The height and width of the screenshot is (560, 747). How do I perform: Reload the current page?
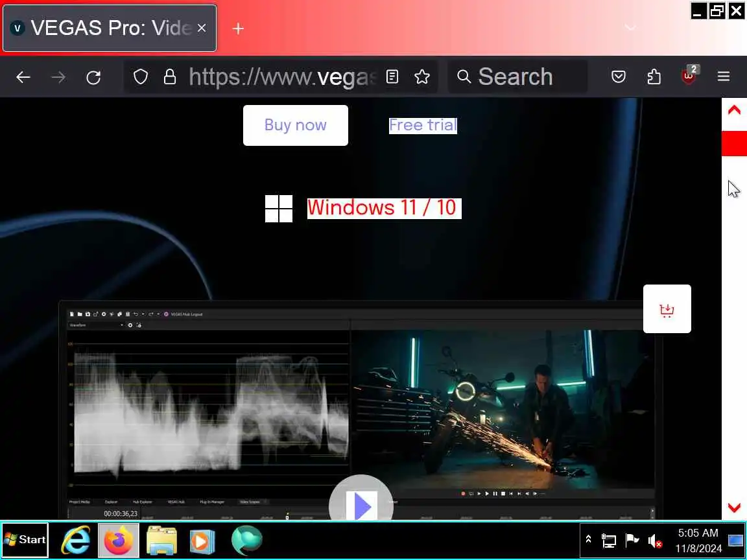(93, 77)
